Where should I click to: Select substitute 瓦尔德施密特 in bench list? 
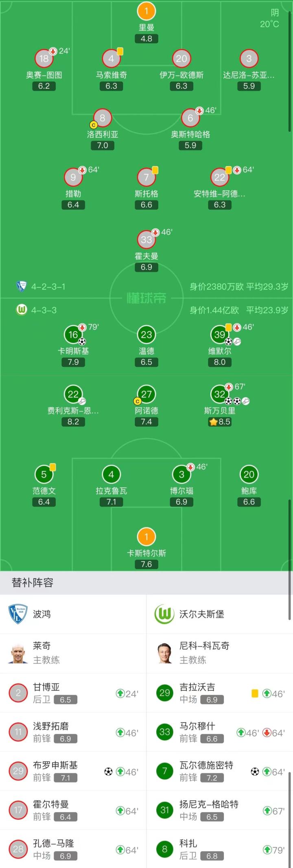coord(206,771)
